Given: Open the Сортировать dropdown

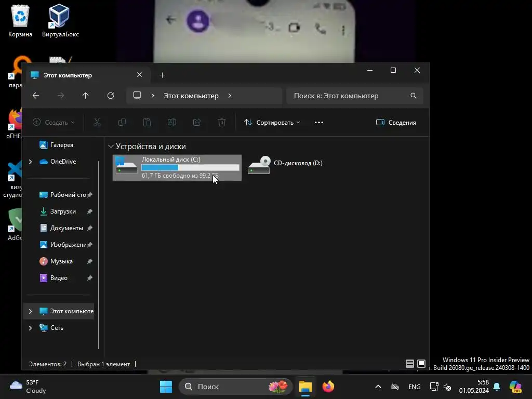Looking at the screenshot, I should (272, 123).
